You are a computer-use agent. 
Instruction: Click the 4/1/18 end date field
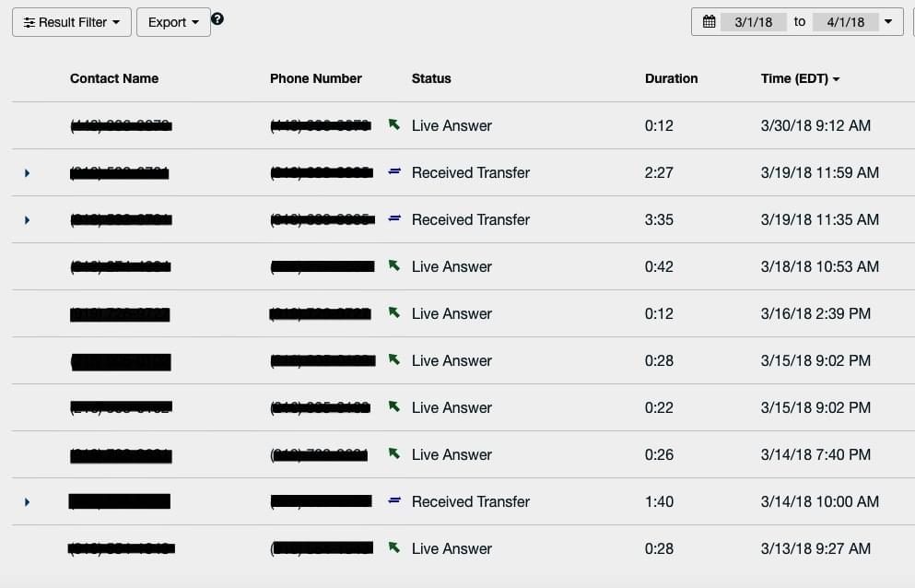coord(846,22)
